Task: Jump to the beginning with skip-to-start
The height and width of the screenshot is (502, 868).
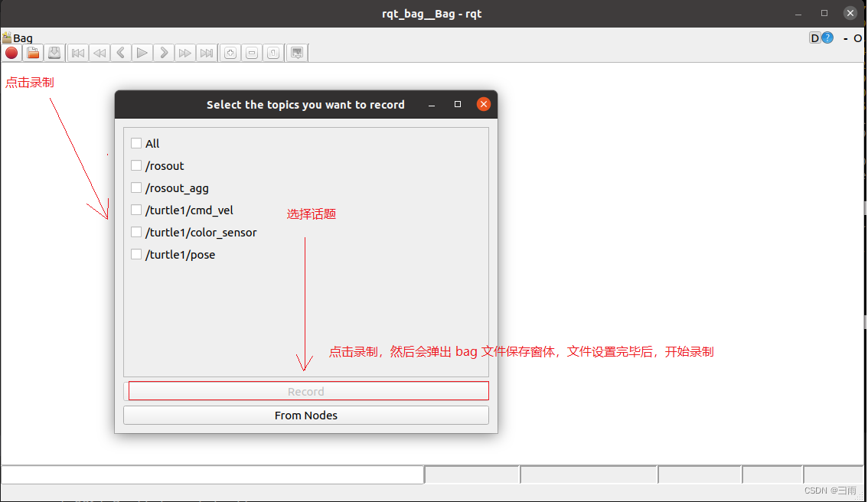Action: (x=78, y=53)
